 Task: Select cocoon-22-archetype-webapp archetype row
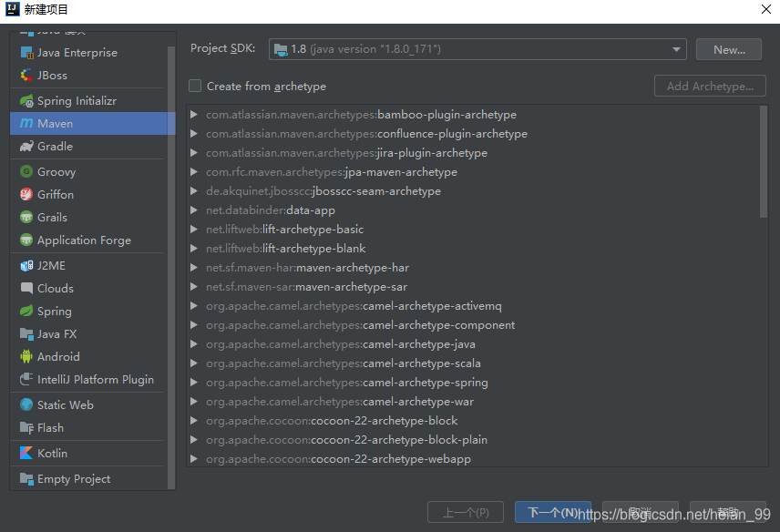pyautogui.click(x=473, y=459)
